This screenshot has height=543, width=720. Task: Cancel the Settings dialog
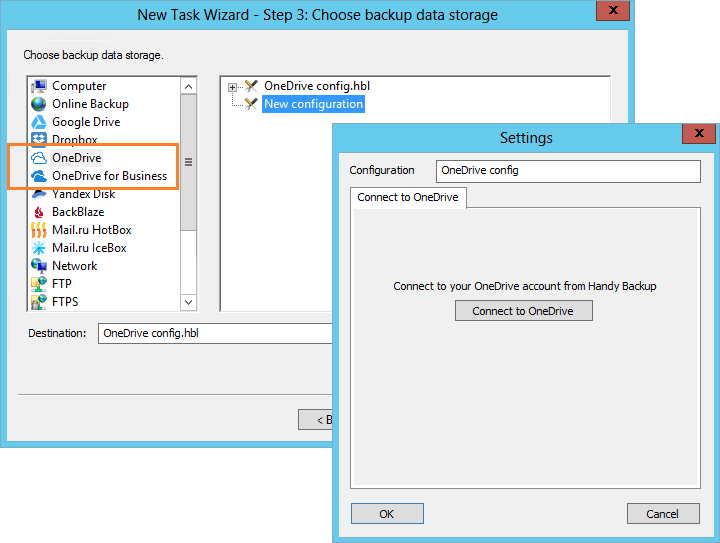663,514
